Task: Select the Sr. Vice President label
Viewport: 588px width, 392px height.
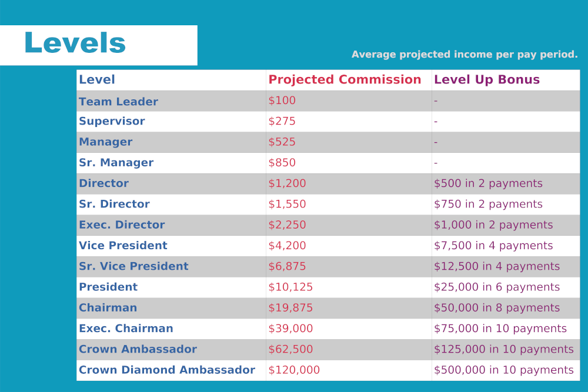Action: (133, 266)
